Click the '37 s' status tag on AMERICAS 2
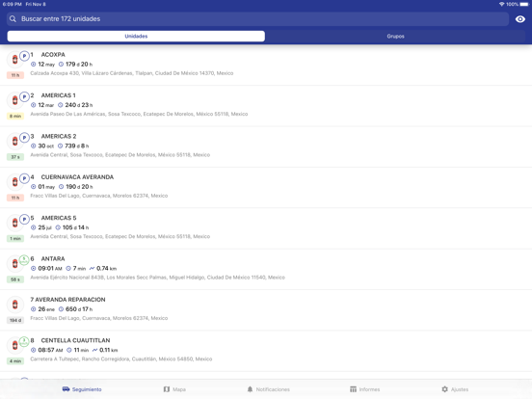Image resolution: width=532 pixels, height=399 pixels. (15, 157)
